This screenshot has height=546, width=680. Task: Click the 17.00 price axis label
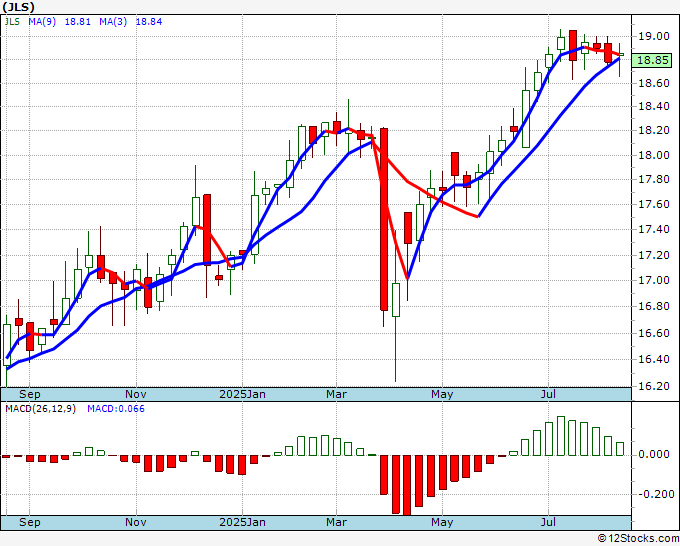pyautogui.click(x=654, y=280)
